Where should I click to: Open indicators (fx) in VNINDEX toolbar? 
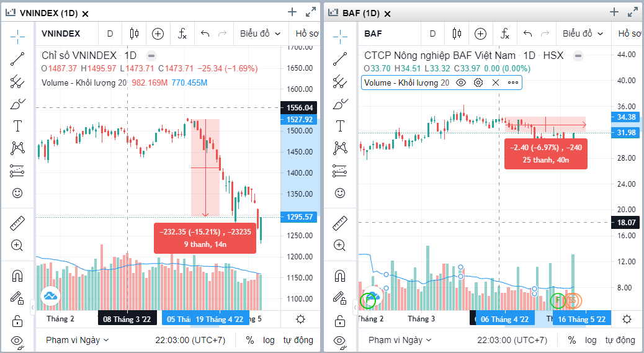pos(182,34)
